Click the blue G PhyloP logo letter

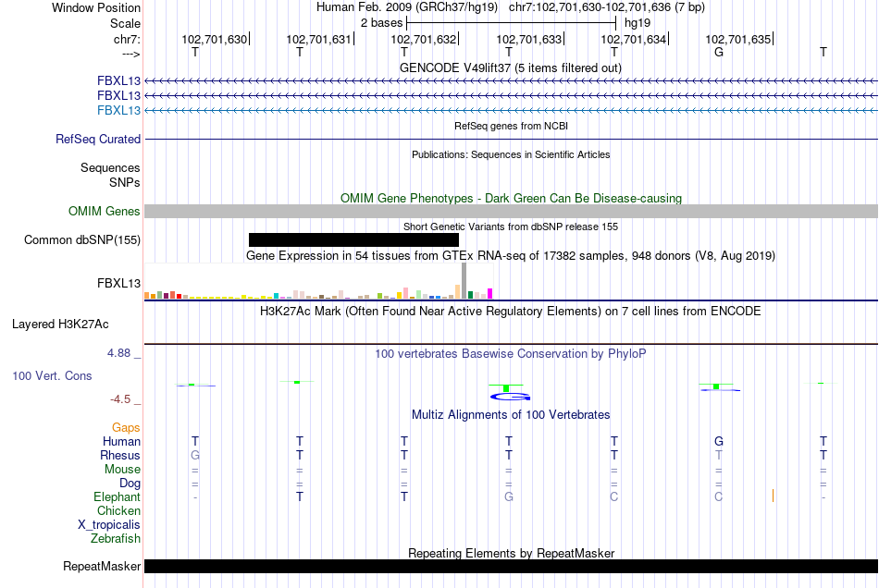510,397
